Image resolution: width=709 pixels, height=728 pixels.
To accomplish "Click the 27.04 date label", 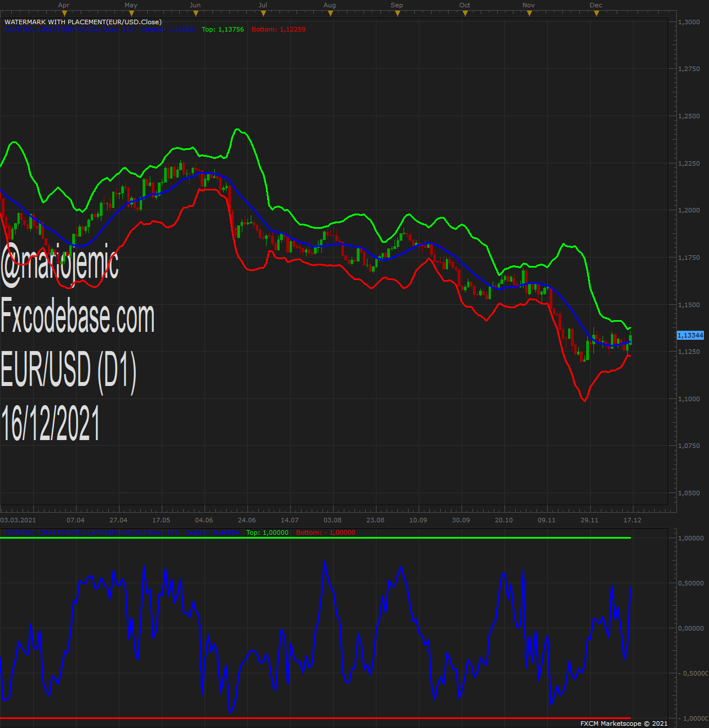I will [118, 520].
